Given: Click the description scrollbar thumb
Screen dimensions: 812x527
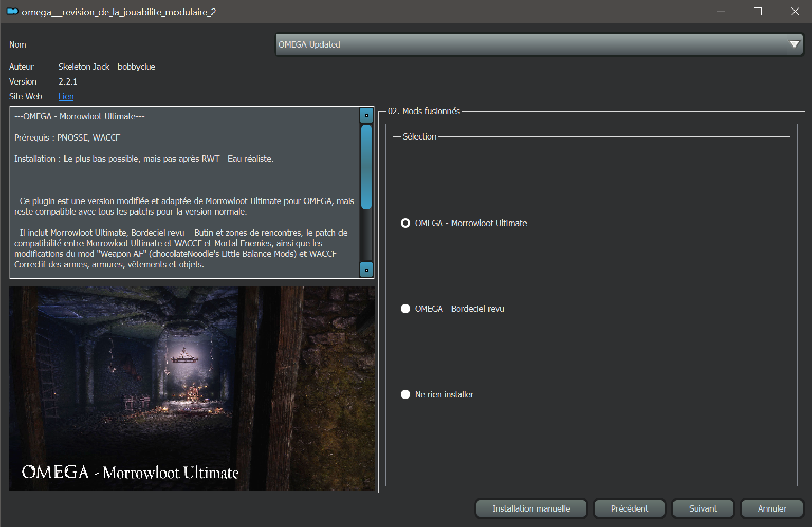Looking at the screenshot, I should (x=366, y=167).
